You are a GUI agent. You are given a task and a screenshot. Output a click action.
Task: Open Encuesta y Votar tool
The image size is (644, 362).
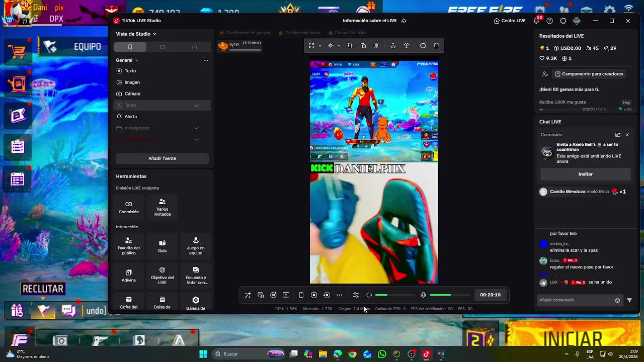pyautogui.click(x=196, y=276)
